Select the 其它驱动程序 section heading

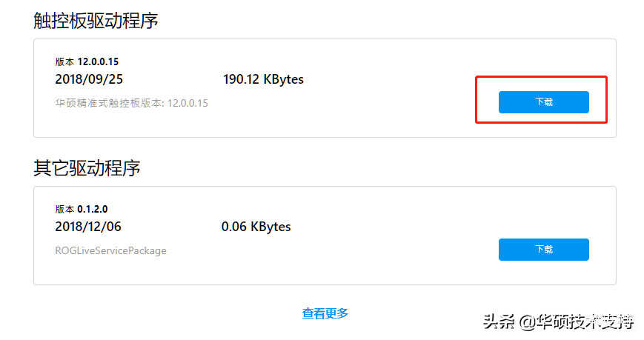(x=87, y=168)
